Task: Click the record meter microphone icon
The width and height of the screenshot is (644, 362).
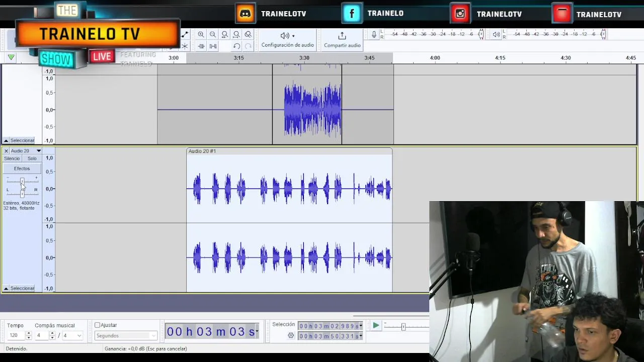Action: tap(374, 34)
